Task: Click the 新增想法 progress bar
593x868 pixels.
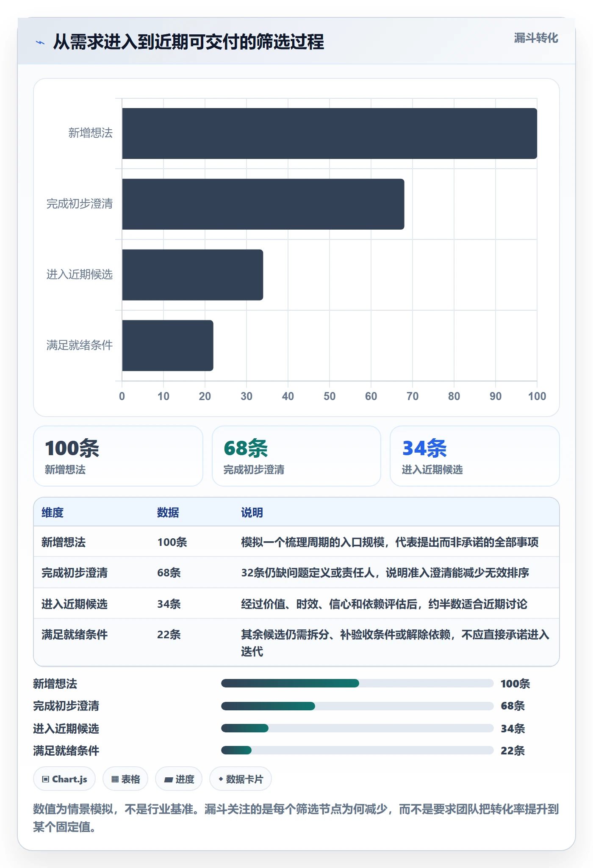Action: (x=357, y=683)
